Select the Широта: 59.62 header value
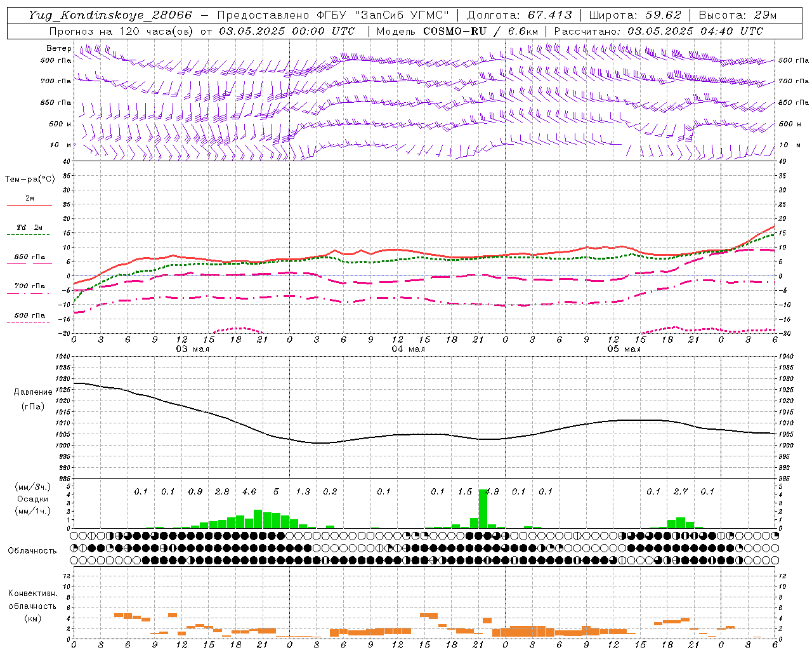The height and width of the screenshot is (650, 812). [x=635, y=15]
